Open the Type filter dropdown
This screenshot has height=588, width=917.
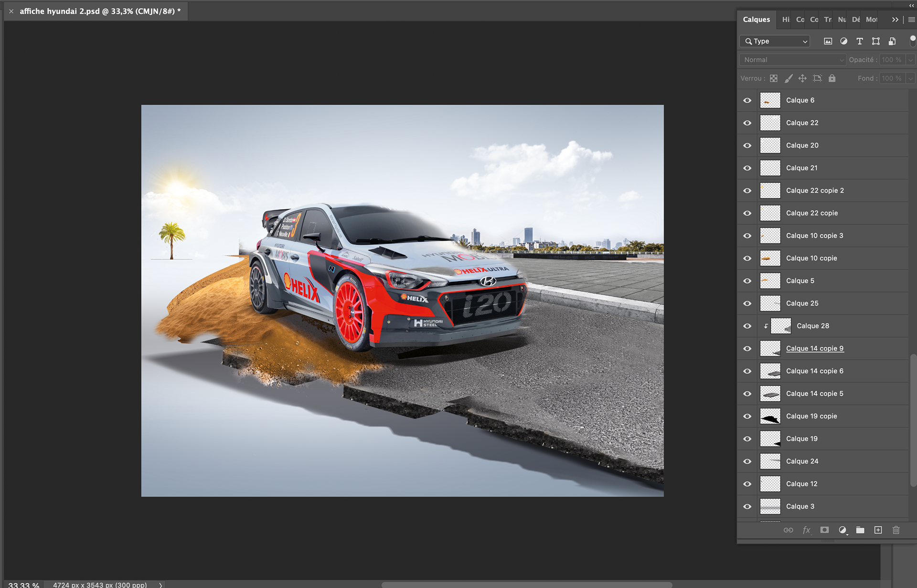(x=774, y=42)
